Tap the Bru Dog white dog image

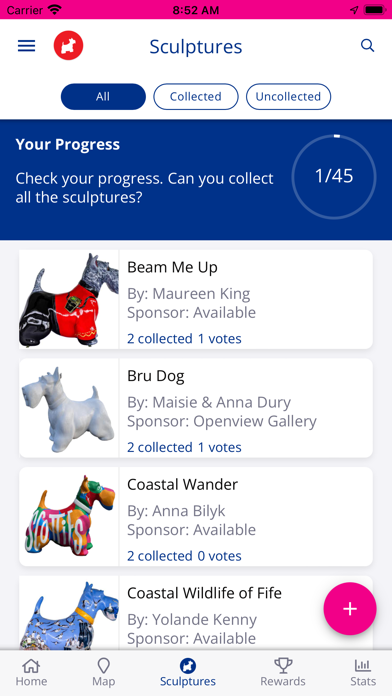tap(69, 408)
